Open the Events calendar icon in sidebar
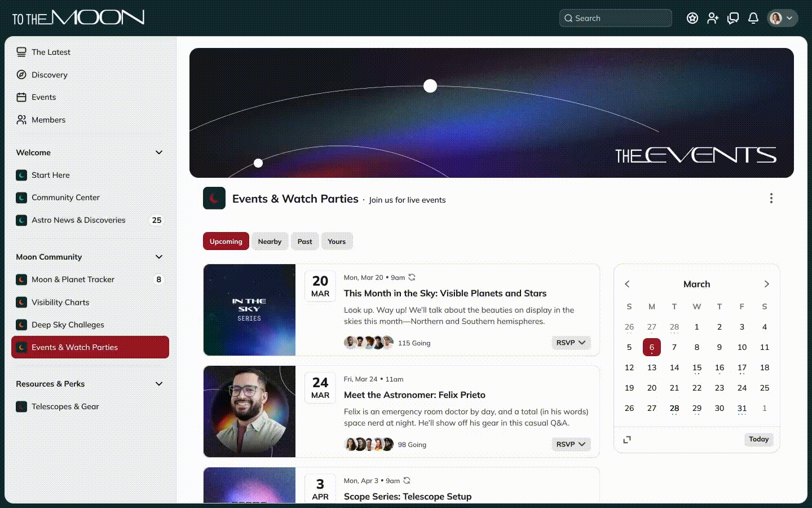Image resolution: width=812 pixels, height=508 pixels. [21, 97]
